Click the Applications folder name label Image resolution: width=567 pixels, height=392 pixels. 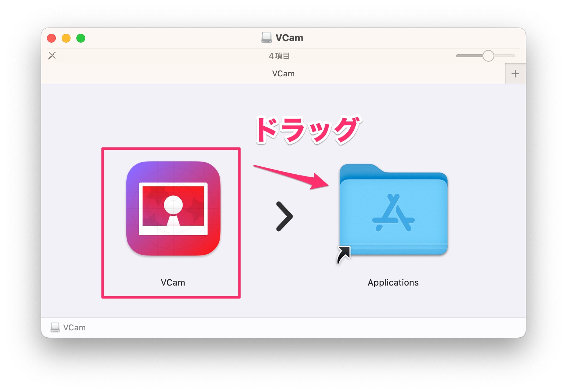393,283
